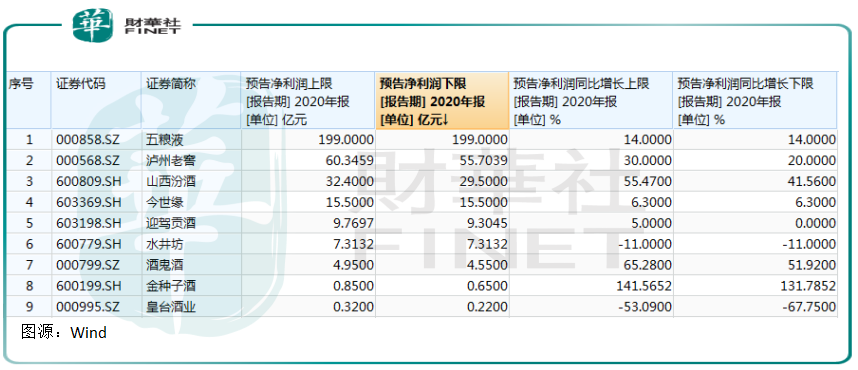Select the 141.5652 growth cell
858x370 pixels.
(x=591, y=287)
